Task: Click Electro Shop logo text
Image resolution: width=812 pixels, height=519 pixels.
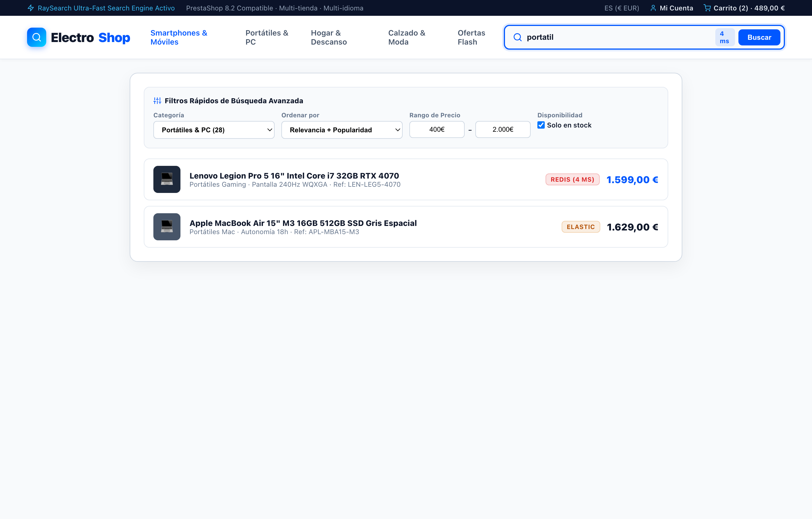Action: (91, 38)
